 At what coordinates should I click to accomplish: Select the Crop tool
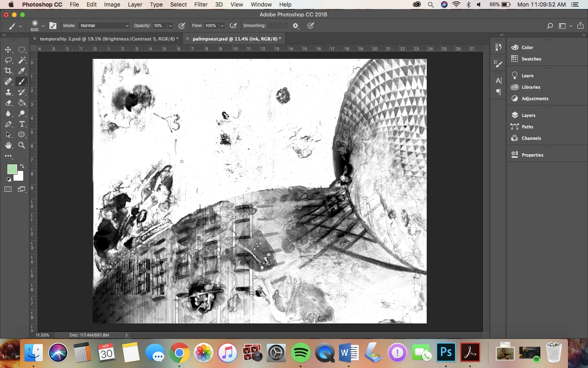8,71
